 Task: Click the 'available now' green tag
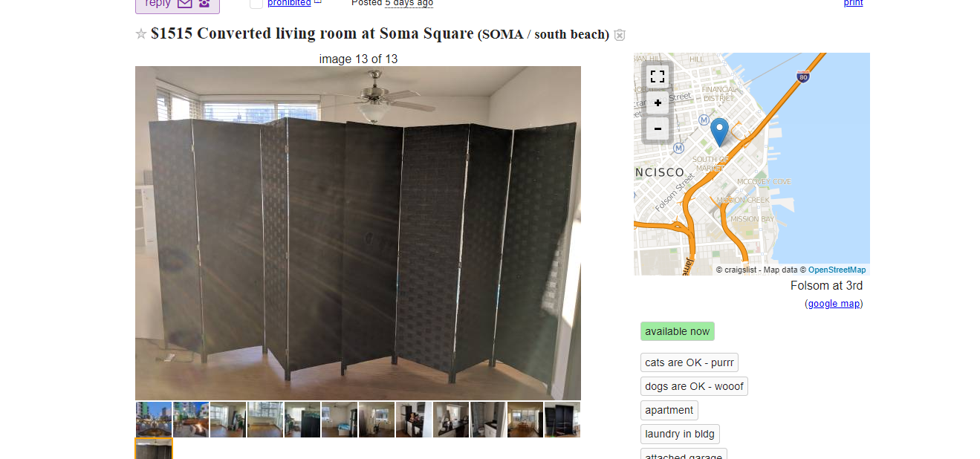tap(678, 331)
